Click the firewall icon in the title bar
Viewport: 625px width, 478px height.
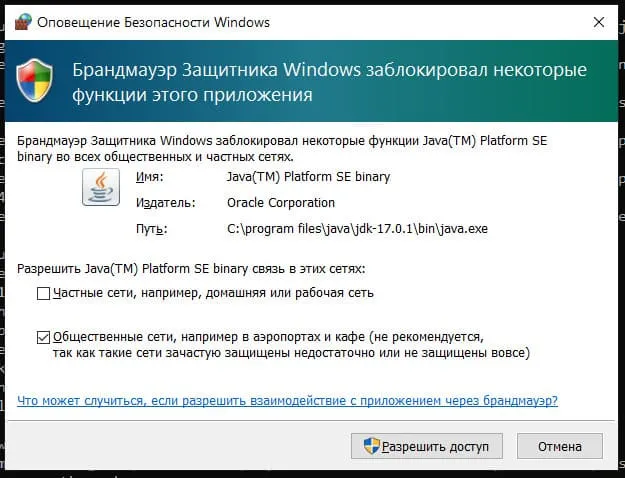click(23, 21)
